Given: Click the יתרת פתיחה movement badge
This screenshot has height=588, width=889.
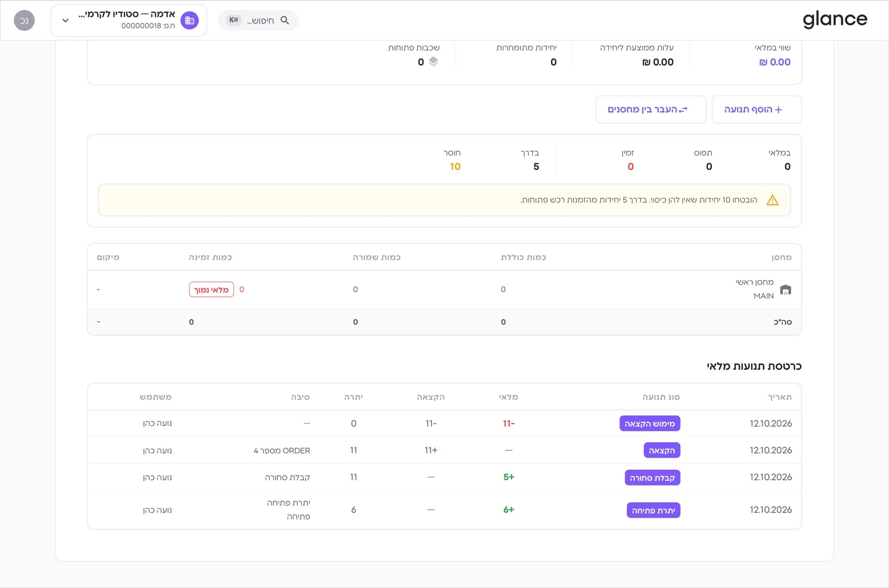Looking at the screenshot, I should [x=653, y=510].
